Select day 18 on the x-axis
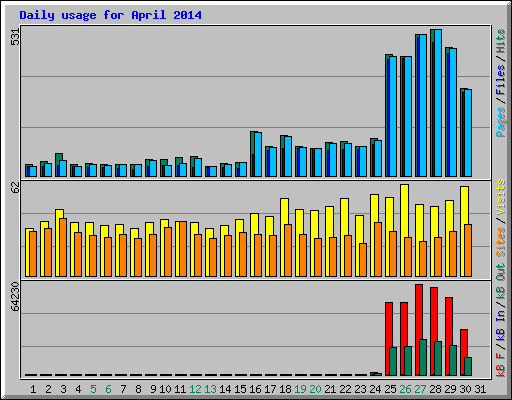 tap(285, 389)
